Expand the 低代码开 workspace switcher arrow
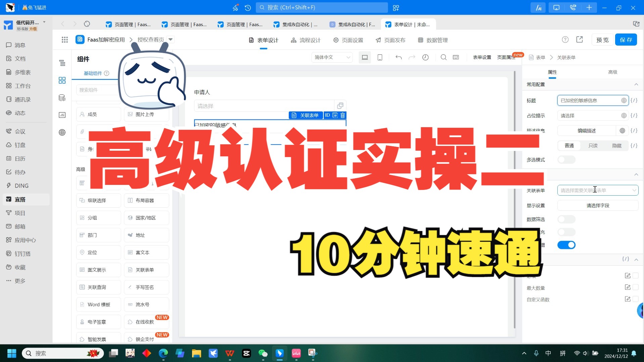Image resolution: width=644 pixels, height=362 pixels. (44, 22)
